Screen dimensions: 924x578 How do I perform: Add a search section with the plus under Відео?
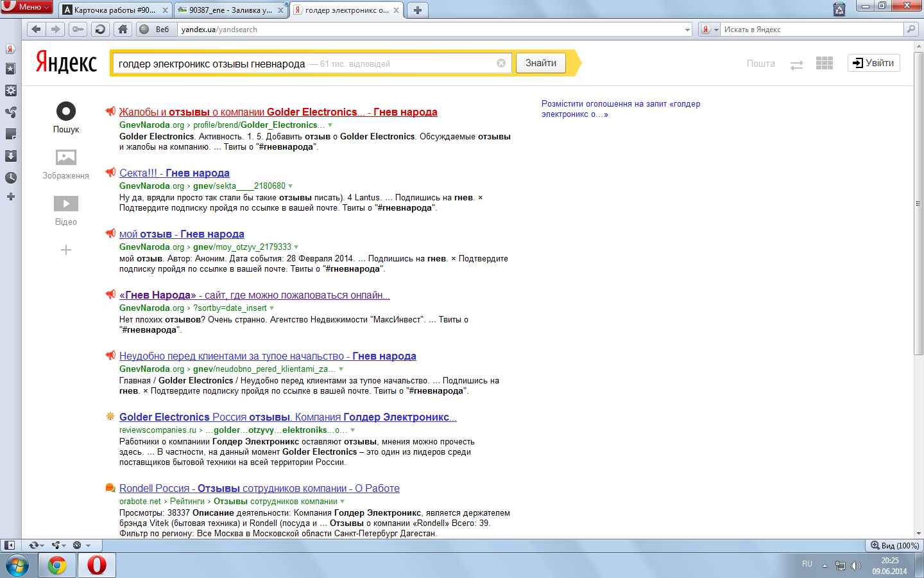[66, 250]
